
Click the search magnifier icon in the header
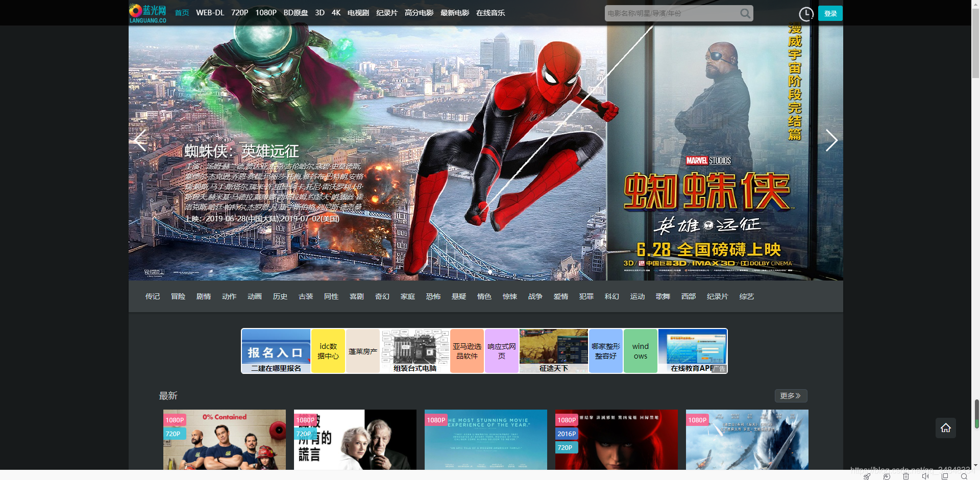(x=745, y=13)
